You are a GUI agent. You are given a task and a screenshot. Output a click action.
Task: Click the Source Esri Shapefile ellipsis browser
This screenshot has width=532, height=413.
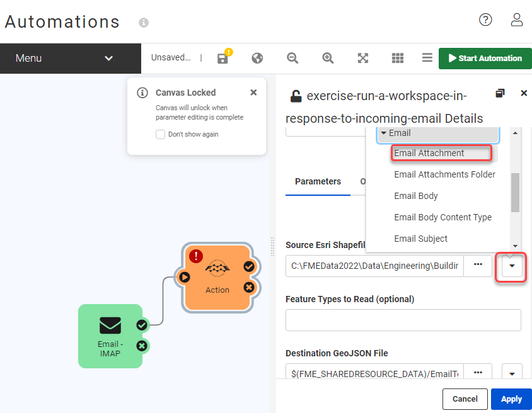click(x=477, y=266)
